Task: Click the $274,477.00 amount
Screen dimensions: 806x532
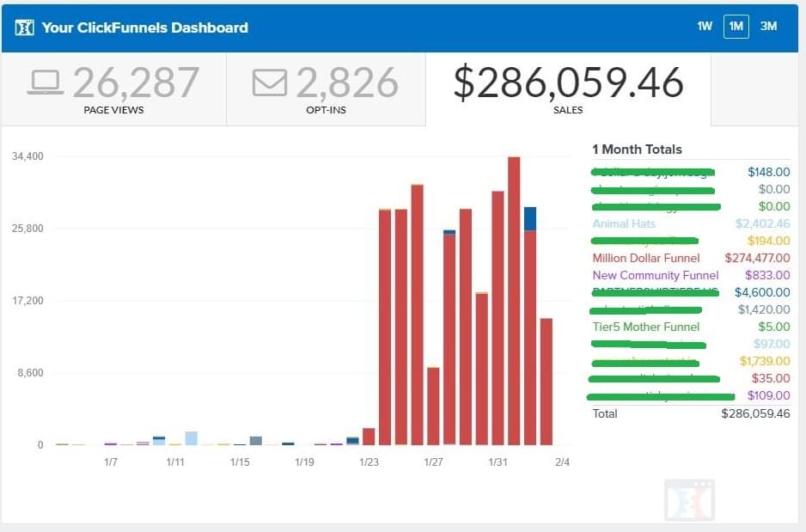Action: coord(757,258)
